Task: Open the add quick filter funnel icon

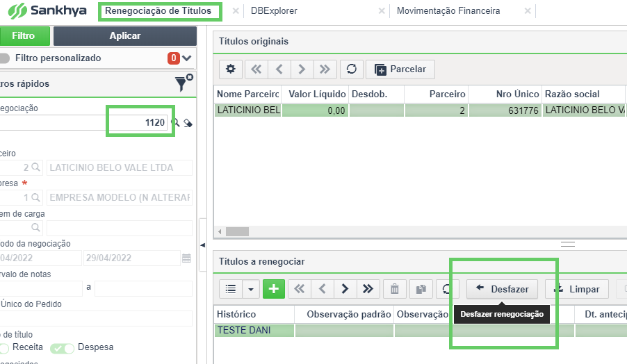Action: pyautogui.click(x=184, y=83)
